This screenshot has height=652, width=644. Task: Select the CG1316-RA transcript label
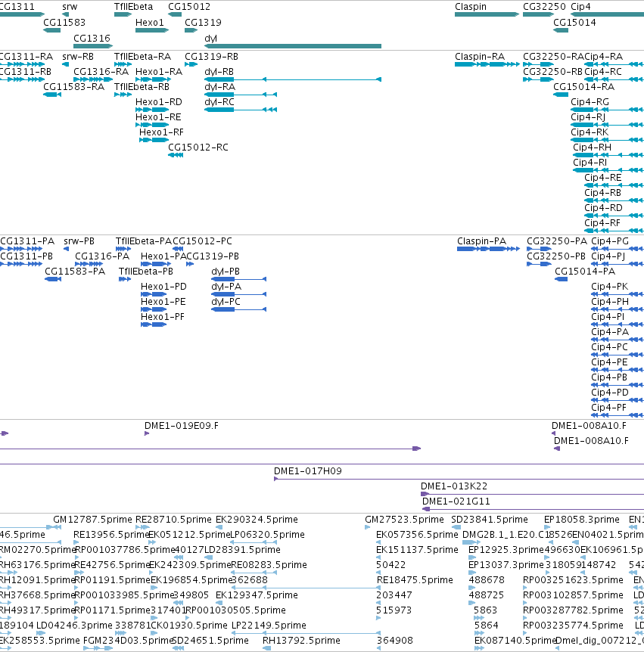[x=101, y=72]
